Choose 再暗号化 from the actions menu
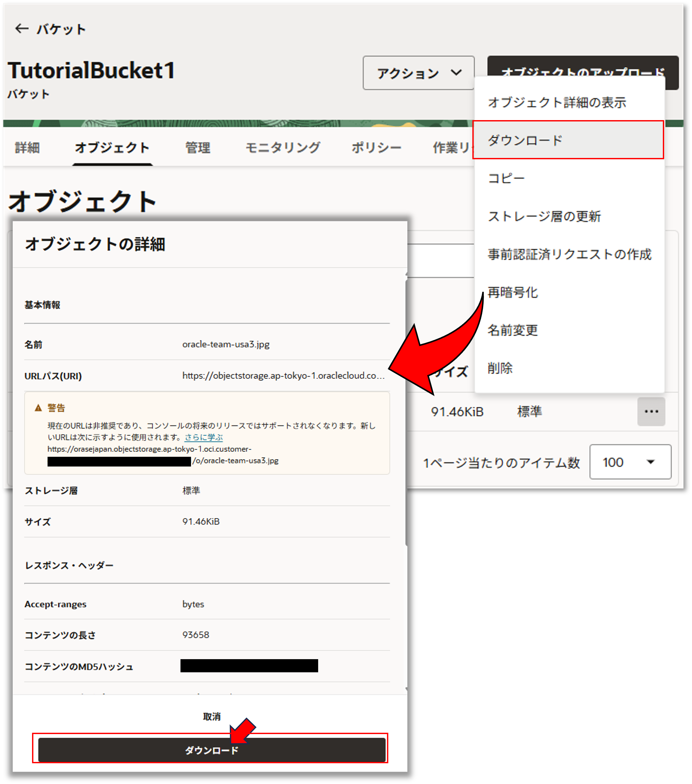692x784 pixels. coord(513,293)
